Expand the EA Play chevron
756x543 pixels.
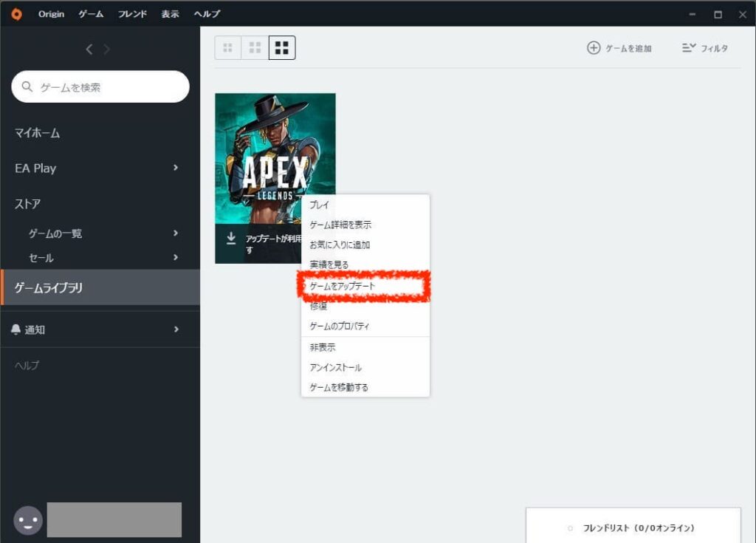pyautogui.click(x=176, y=168)
